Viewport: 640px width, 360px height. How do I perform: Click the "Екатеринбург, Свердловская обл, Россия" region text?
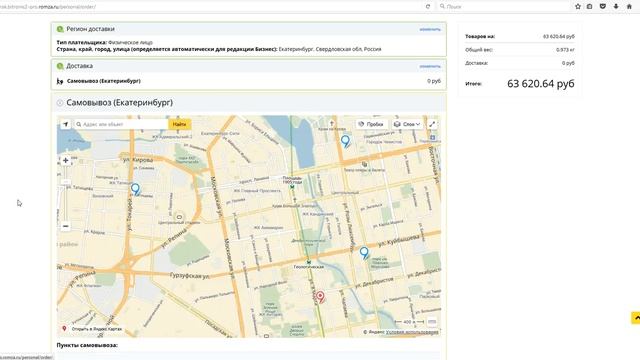(x=330, y=49)
